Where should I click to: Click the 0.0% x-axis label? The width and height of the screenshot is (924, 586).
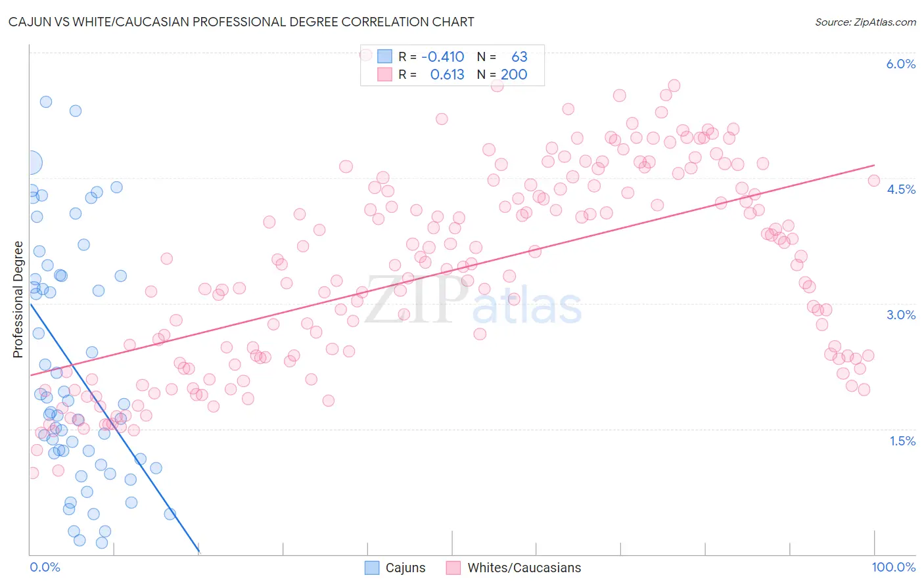click(45, 567)
